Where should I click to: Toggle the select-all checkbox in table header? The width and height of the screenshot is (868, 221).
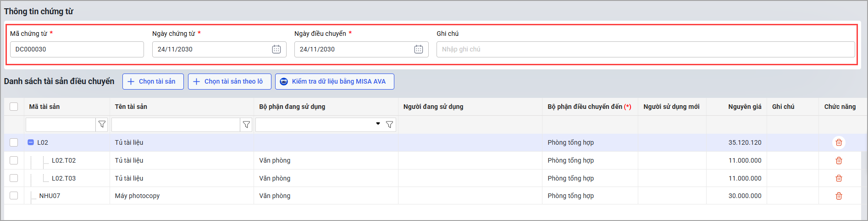click(x=14, y=107)
